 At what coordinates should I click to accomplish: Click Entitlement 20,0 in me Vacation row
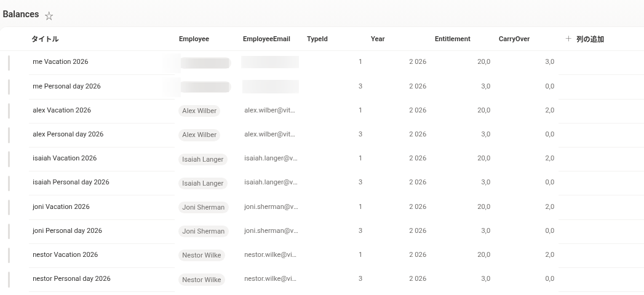coord(483,61)
